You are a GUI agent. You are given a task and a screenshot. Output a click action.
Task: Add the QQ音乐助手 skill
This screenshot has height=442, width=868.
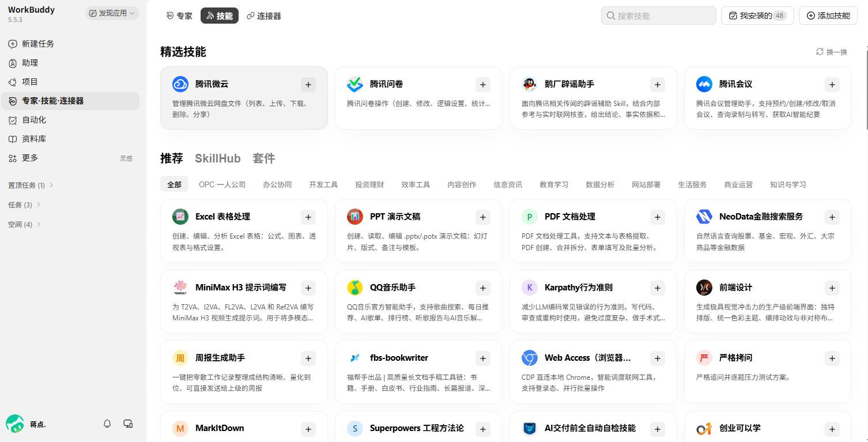pyautogui.click(x=483, y=288)
